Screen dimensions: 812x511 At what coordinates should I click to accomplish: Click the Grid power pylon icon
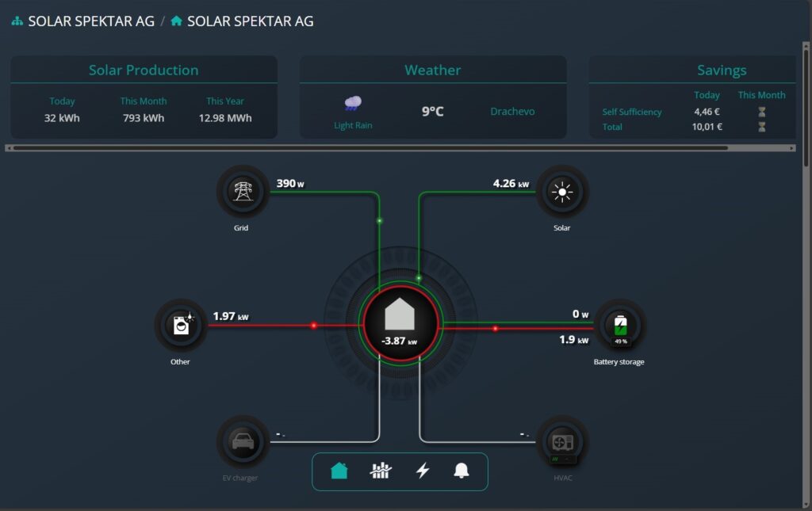click(x=243, y=191)
